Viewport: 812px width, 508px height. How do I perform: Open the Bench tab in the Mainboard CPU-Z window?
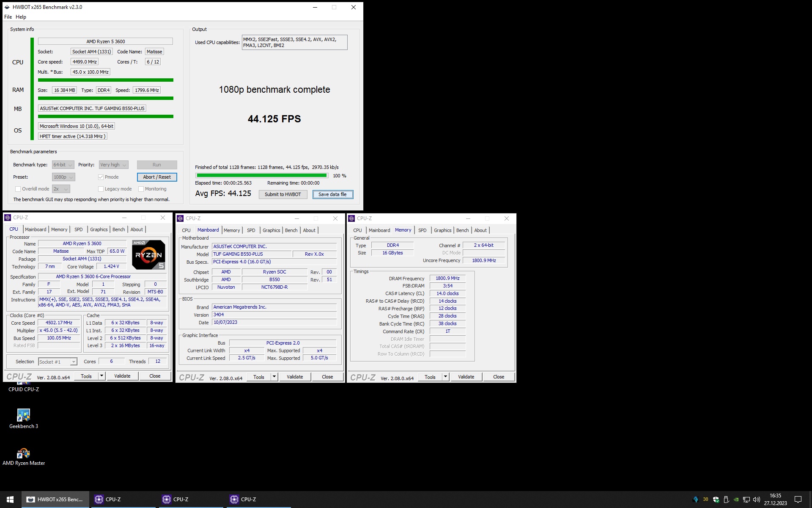(x=291, y=230)
